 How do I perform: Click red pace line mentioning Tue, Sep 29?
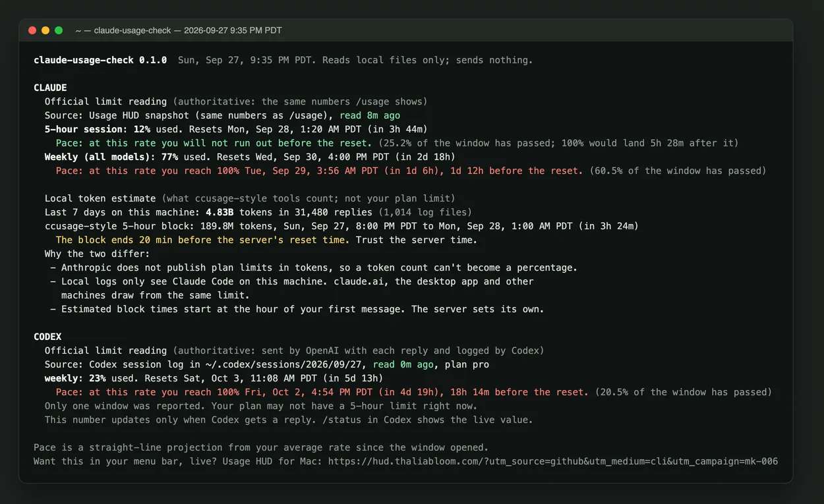[320, 171]
